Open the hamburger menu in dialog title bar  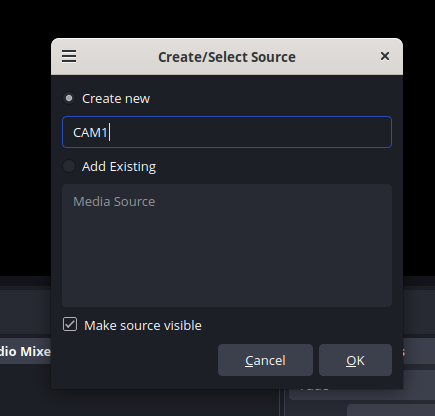pos(69,56)
